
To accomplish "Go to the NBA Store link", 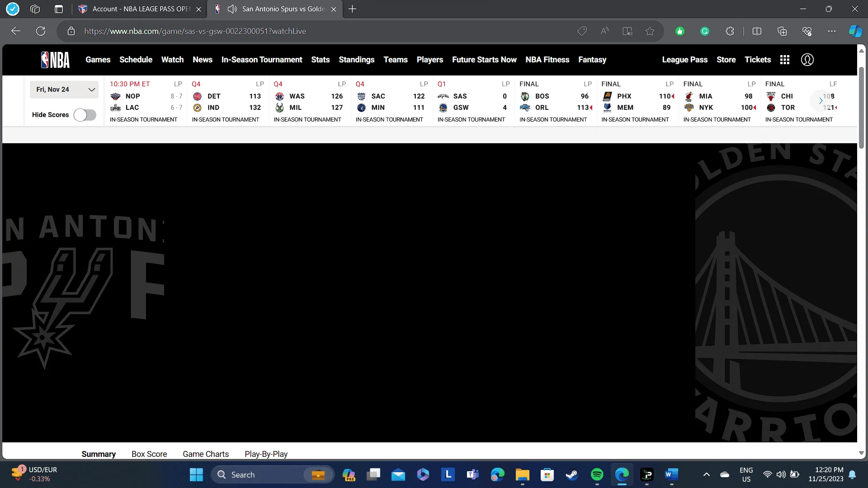I will click(x=726, y=60).
